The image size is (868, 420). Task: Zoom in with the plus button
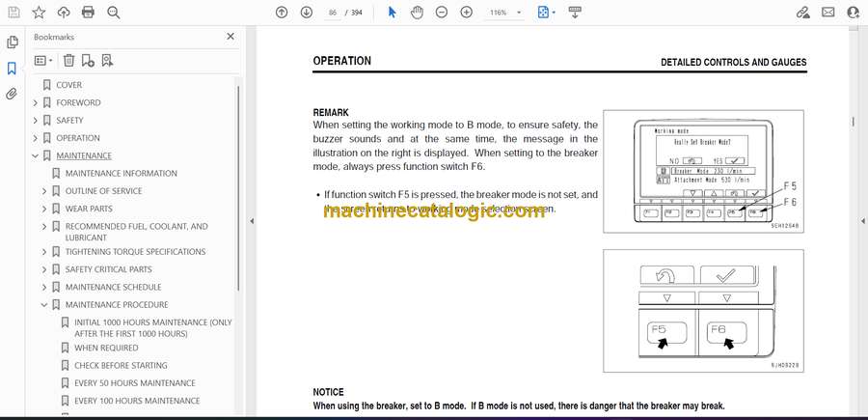466,13
